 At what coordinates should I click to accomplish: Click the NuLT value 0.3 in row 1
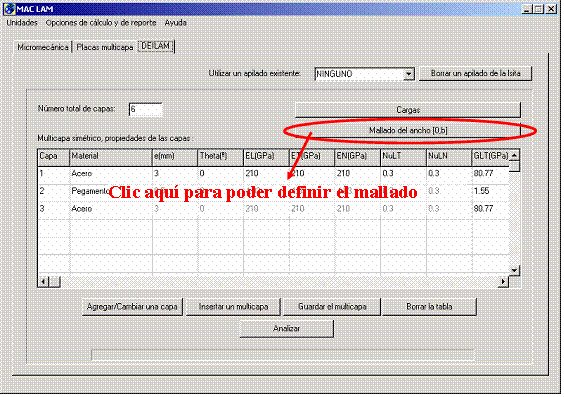[403, 174]
